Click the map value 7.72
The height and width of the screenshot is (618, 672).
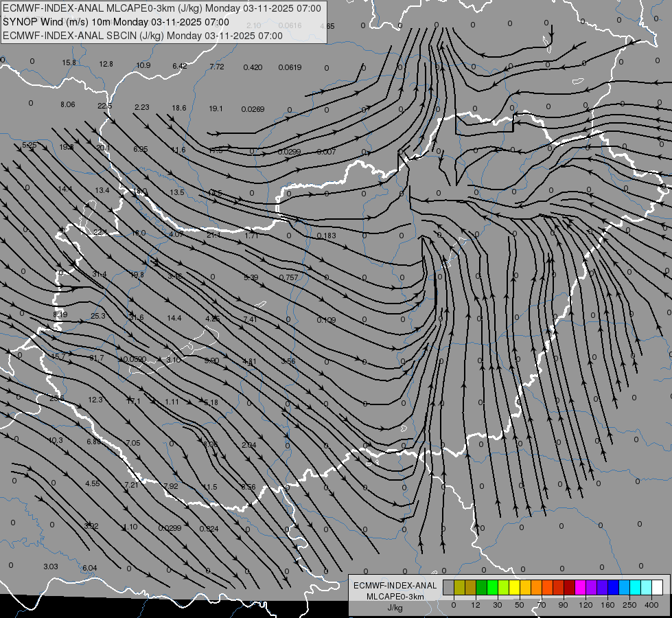tap(217, 67)
